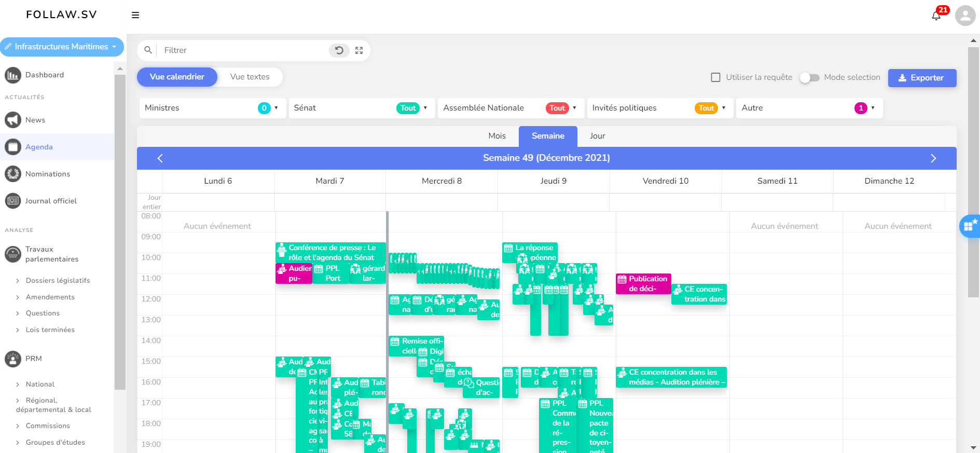Click the Exporter button
Viewport: 980px width, 453px height.
921,78
